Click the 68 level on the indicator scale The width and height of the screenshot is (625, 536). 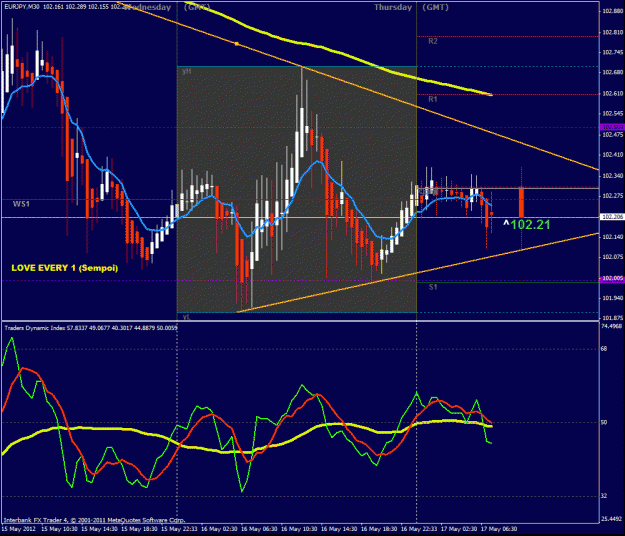tap(604, 349)
